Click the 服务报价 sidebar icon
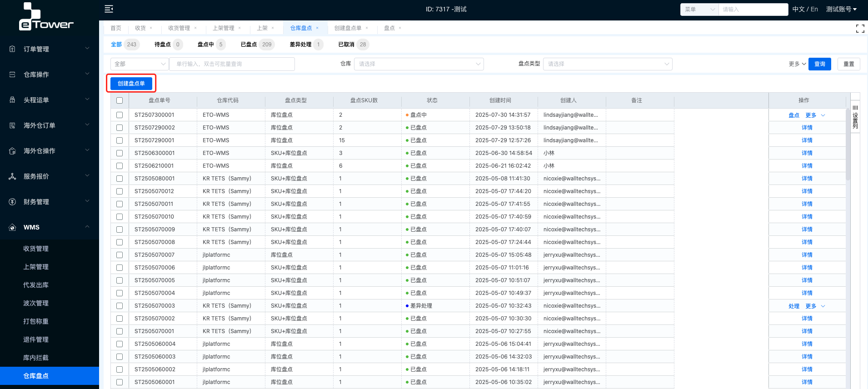 click(12, 176)
